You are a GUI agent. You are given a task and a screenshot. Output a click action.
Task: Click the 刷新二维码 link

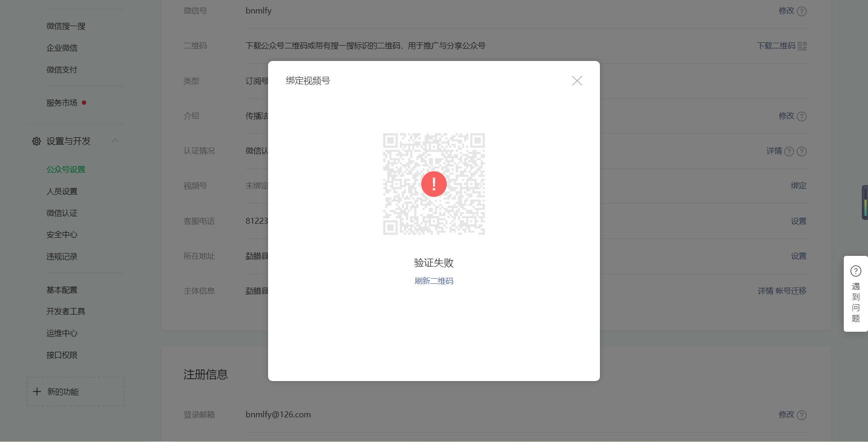pyautogui.click(x=434, y=281)
